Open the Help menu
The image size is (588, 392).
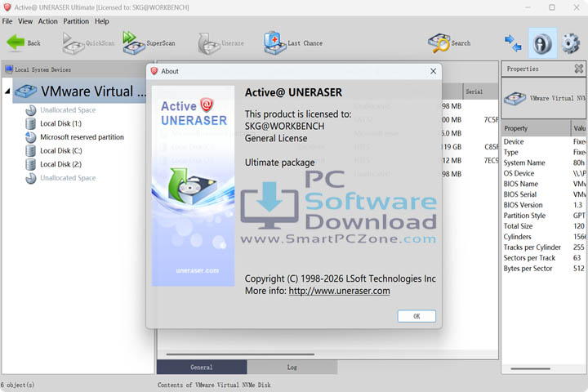(x=101, y=21)
